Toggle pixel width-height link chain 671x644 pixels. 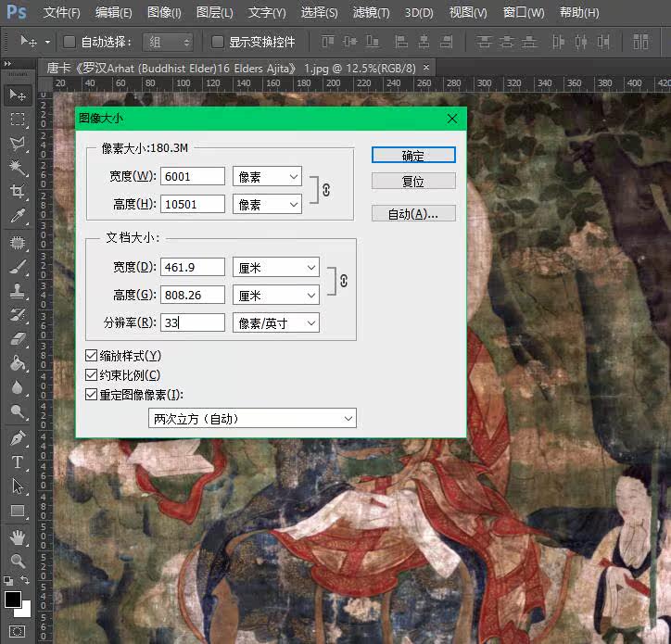click(326, 190)
